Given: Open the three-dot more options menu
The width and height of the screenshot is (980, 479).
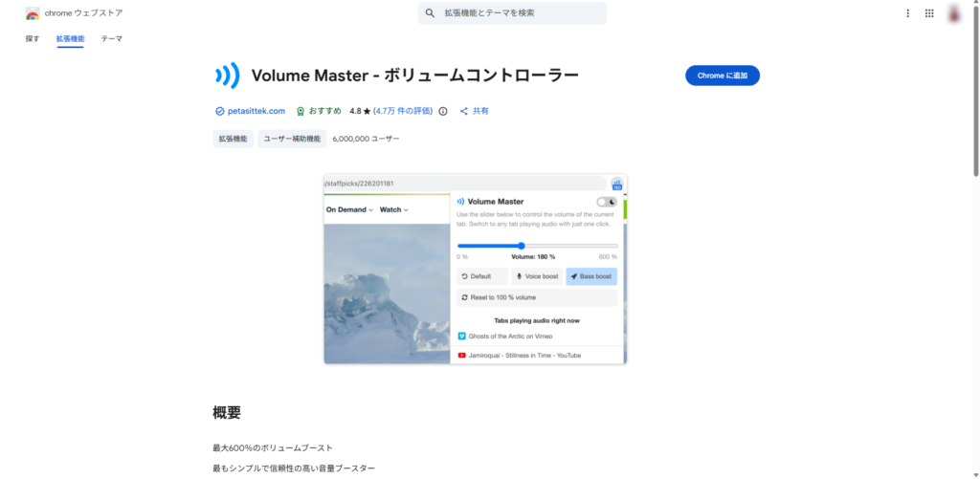Looking at the screenshot, I should click(907, 13).
